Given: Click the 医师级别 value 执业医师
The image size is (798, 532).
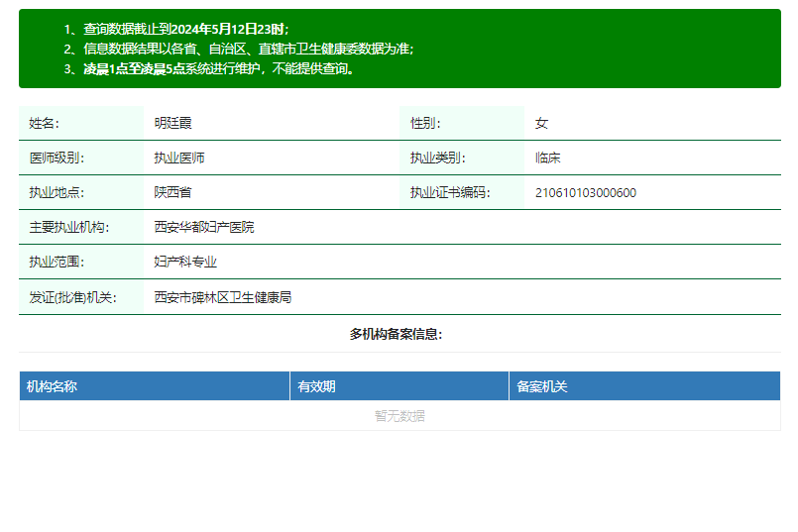Looking at the screenshot, I should pos(179,158).
